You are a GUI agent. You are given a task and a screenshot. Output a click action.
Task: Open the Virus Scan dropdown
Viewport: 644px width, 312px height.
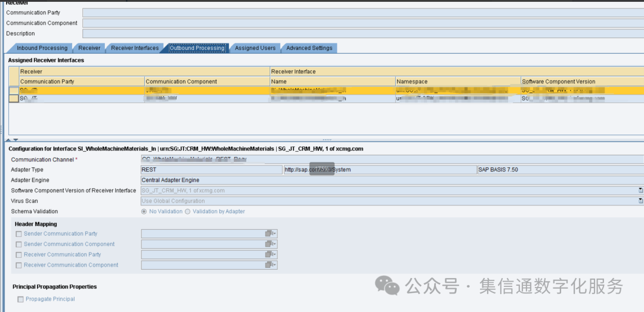(640, 201)
